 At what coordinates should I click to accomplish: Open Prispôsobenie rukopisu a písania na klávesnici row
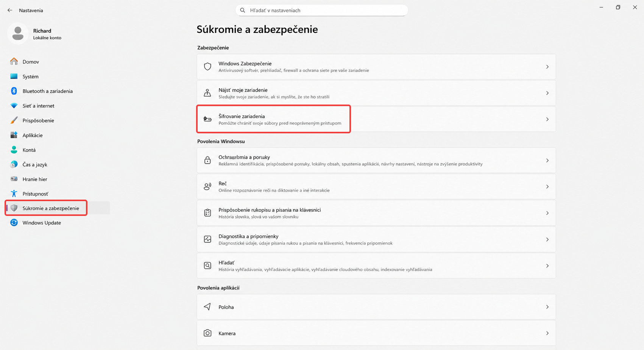point(376,213)
